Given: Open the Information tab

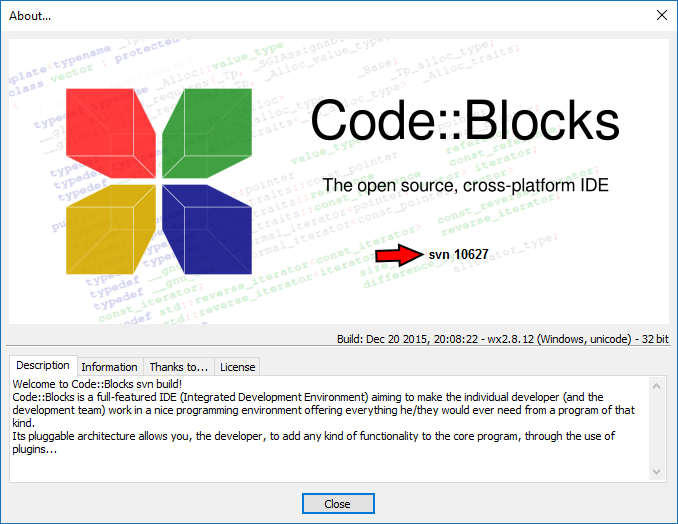Looking at the screenshot, I should pos(109,367).
